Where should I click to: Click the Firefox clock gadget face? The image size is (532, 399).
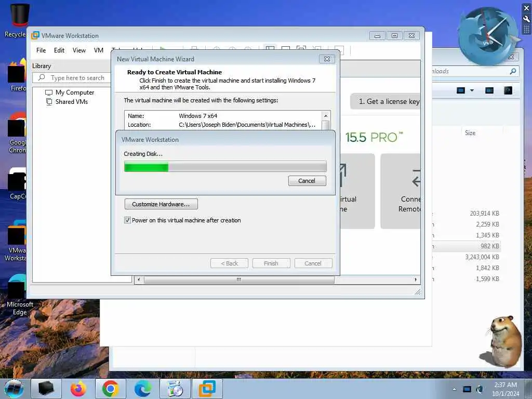(487, 36)
